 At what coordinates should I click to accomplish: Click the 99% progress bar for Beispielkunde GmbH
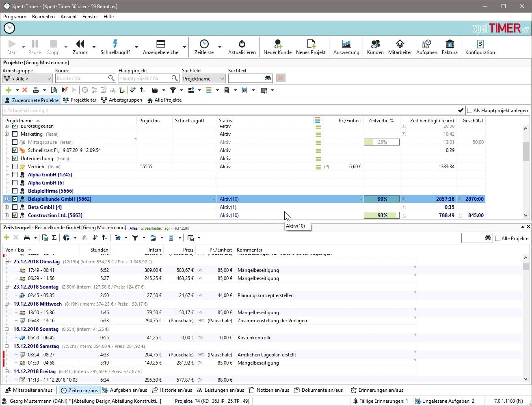coord(382,199)
